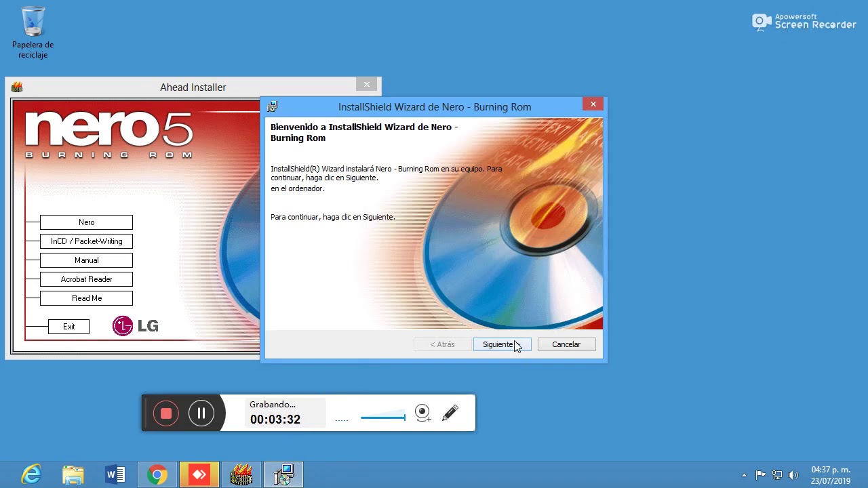Adjust the recorder volume slider
This screenshot has height=488, width=868.
click(383, 418)
